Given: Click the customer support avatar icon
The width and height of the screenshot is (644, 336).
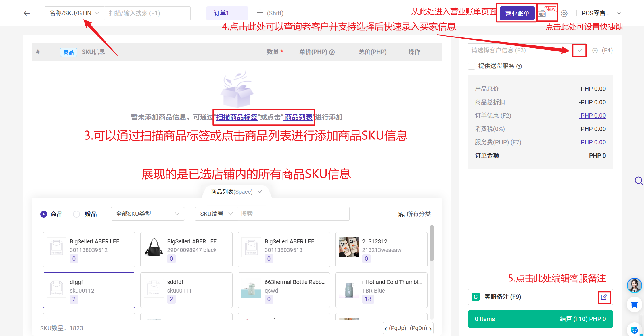Looking at the screenshot, I should tap(634, 285).
